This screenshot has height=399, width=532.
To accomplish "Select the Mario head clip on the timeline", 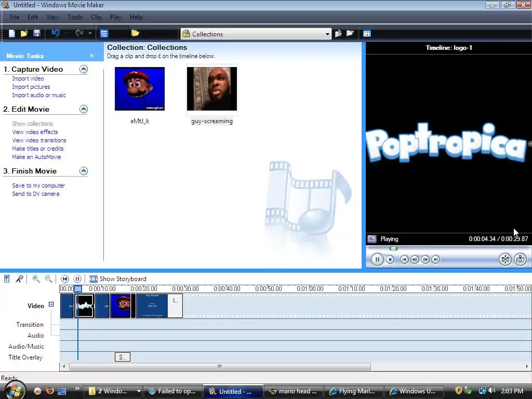I will [121, 305].
